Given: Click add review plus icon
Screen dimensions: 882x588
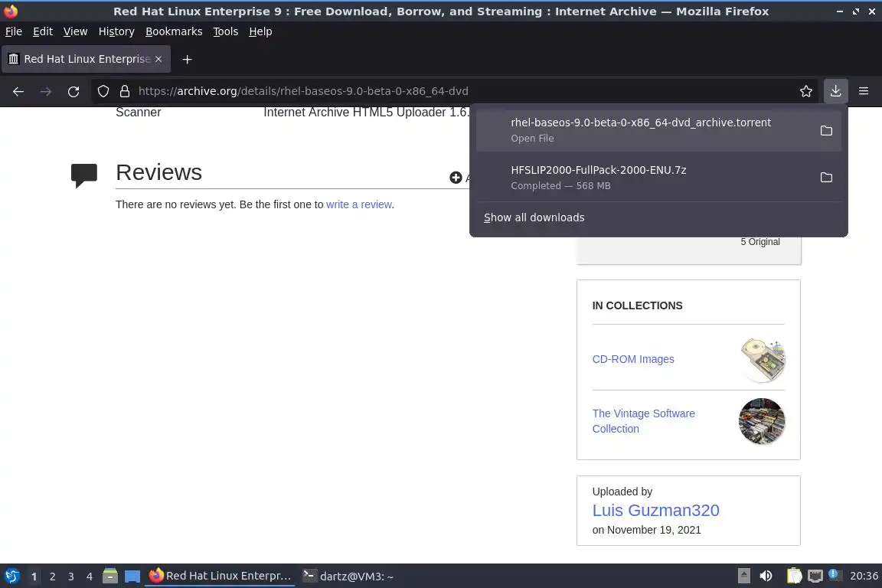Looking at the screenshot, I should point(456,178).
